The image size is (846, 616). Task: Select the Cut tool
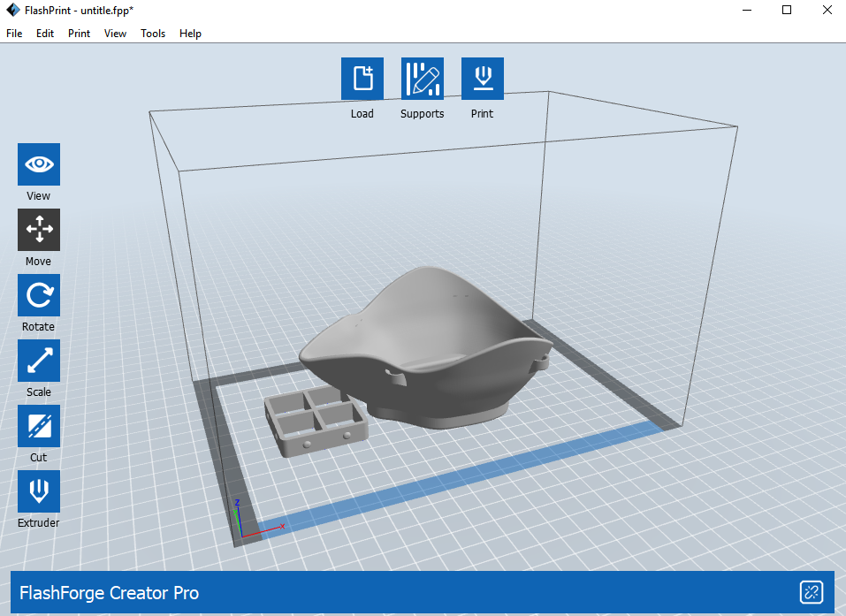39,426
